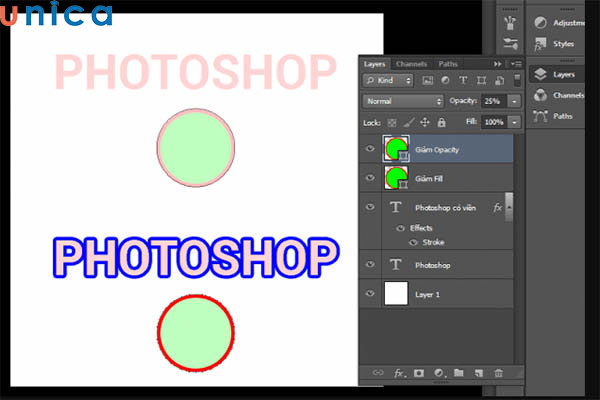Select the Photoshop có viền layer name
This screenshot has height=400, width=600.
(x=445, y=208)
